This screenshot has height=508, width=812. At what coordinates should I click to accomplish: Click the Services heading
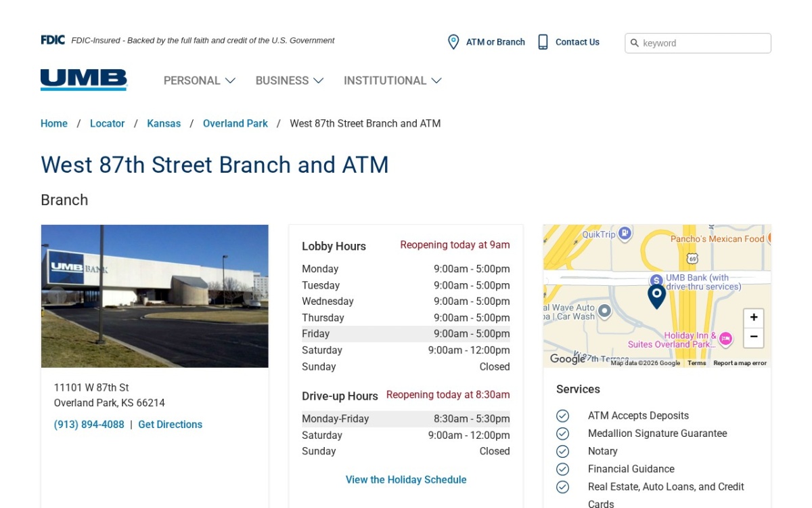[x=578, y=389]
